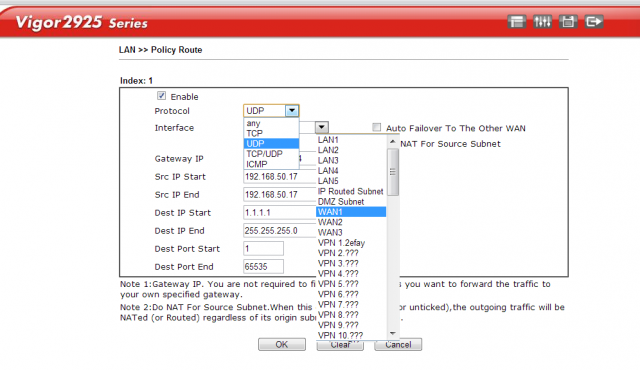Click the Dest Port End field

point(263,266)
